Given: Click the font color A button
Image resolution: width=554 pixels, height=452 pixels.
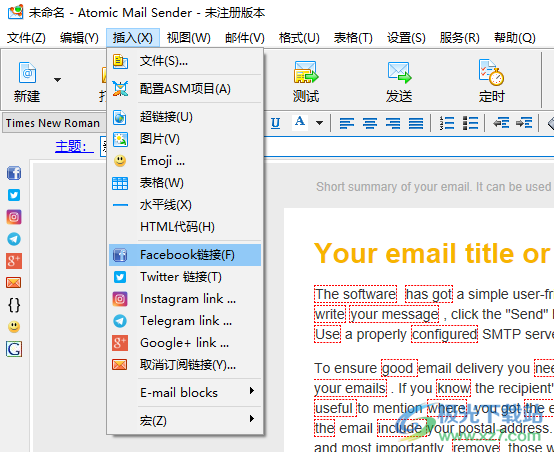Looking at the screenshot, I should tap(300, 123).
